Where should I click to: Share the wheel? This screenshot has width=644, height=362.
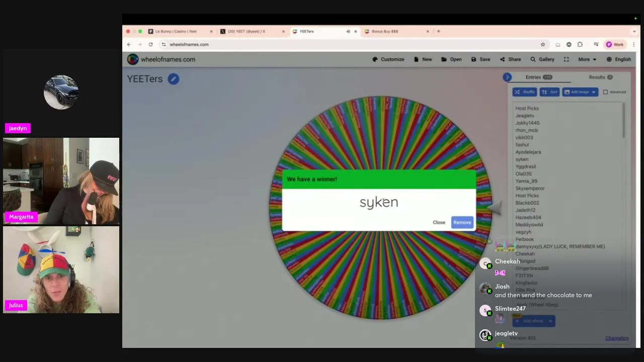tap(510, 59)
